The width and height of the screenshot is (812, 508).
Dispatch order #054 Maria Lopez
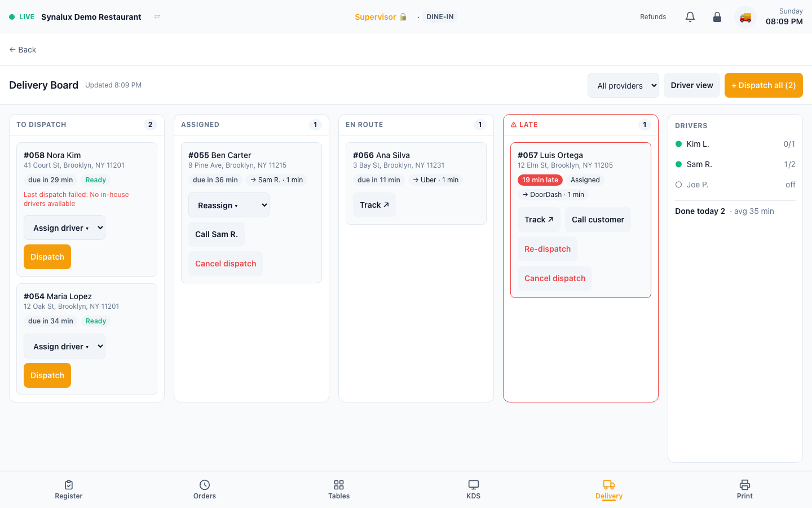(47, 375)
